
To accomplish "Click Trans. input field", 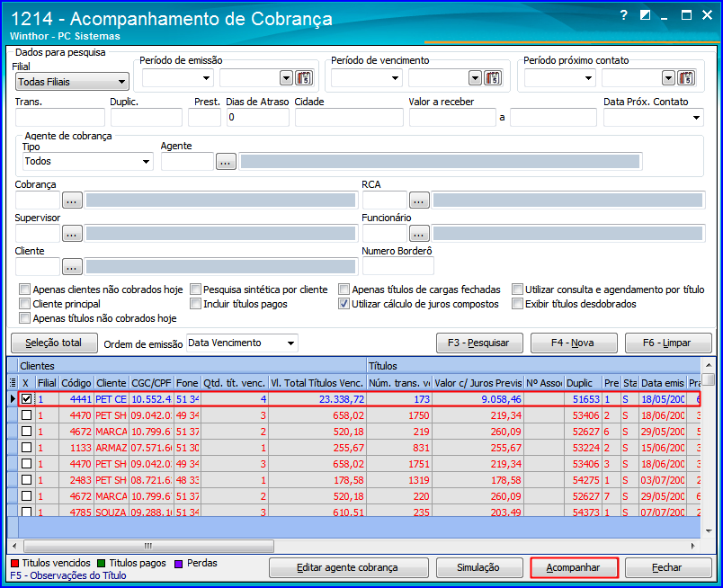I will click(59, 118).
